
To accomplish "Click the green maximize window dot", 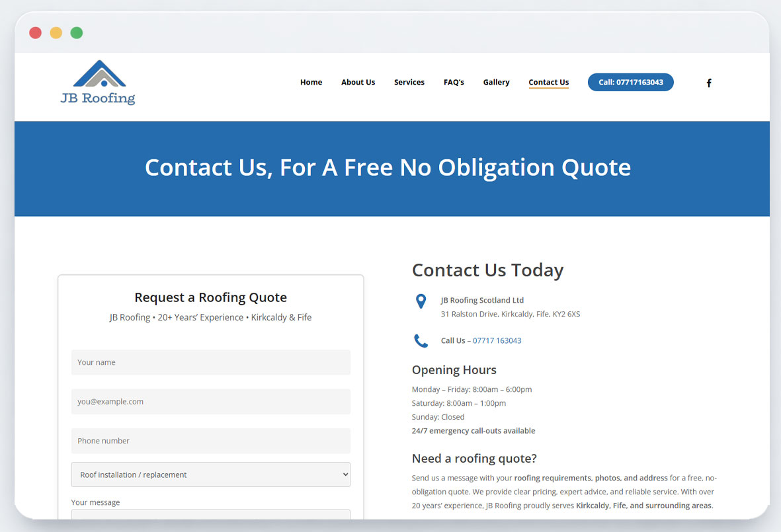I will [x=77, y=33].
